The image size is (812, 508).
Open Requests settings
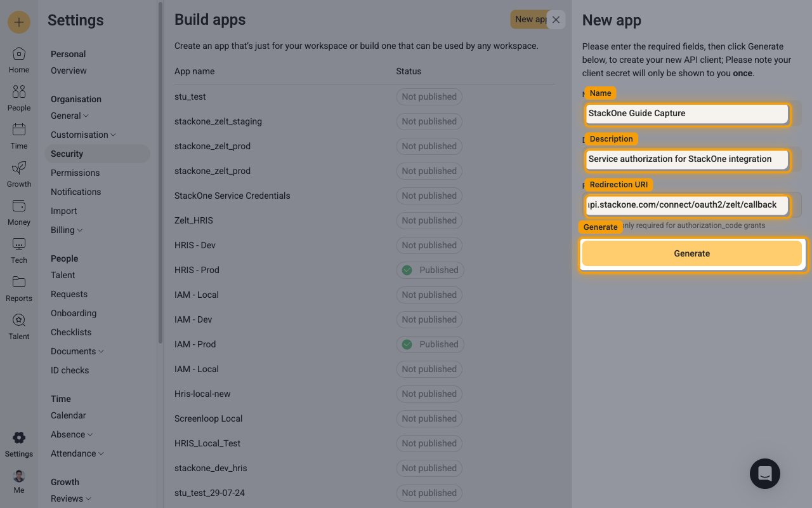coord(69,294)
